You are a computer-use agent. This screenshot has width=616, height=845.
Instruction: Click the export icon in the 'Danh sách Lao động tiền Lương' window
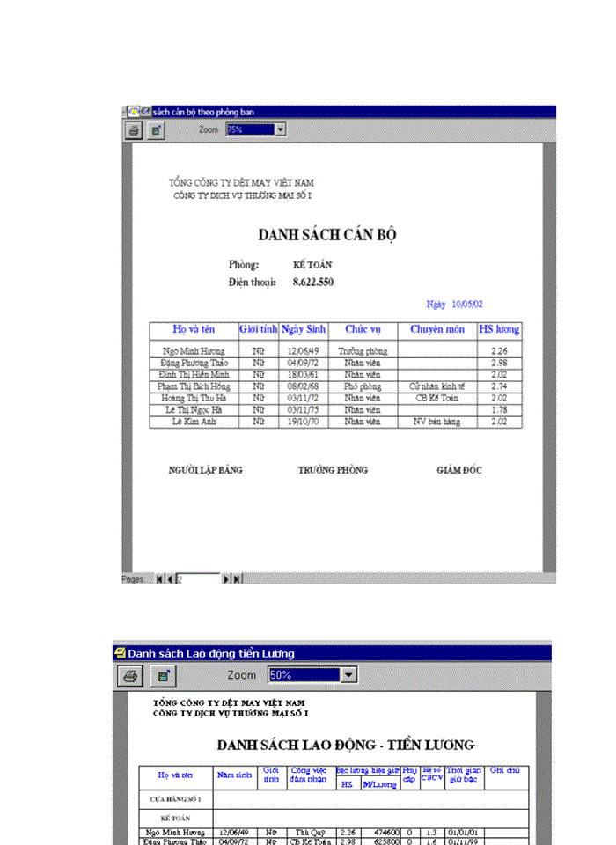[x=163, y=676]
